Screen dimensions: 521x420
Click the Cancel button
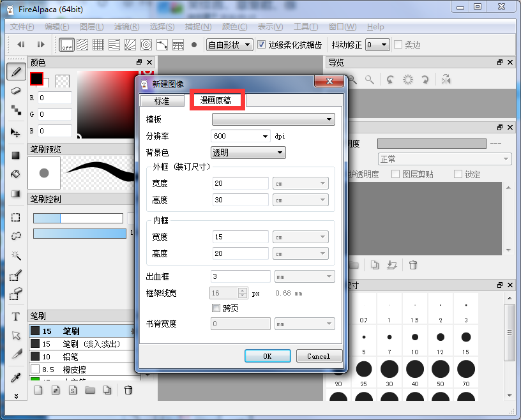pyautogui.click(x=319, y=356)
